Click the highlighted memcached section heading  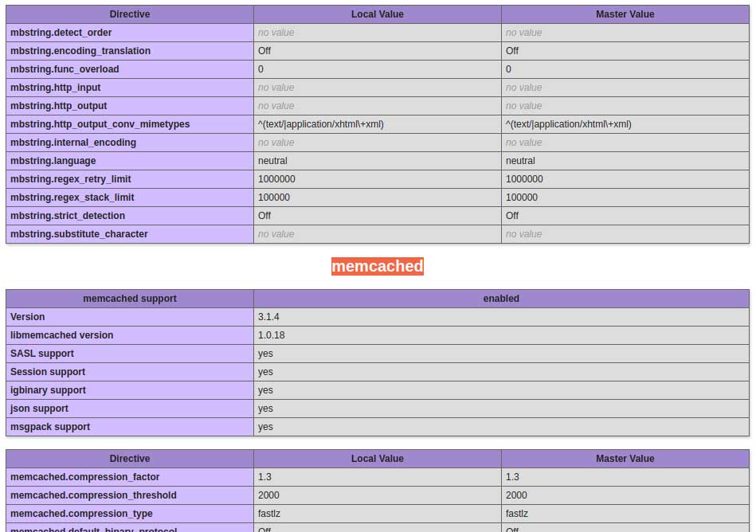coord(377,266)
